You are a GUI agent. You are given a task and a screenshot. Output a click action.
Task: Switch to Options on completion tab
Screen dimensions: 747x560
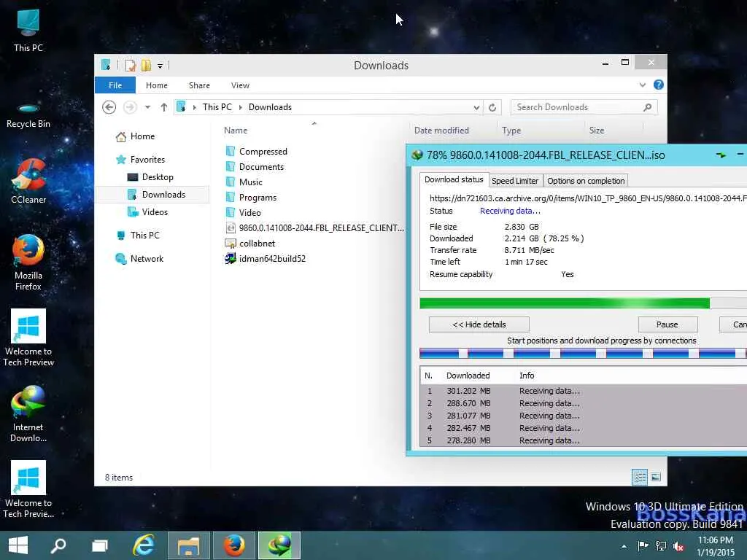click(x=586, y=181)
